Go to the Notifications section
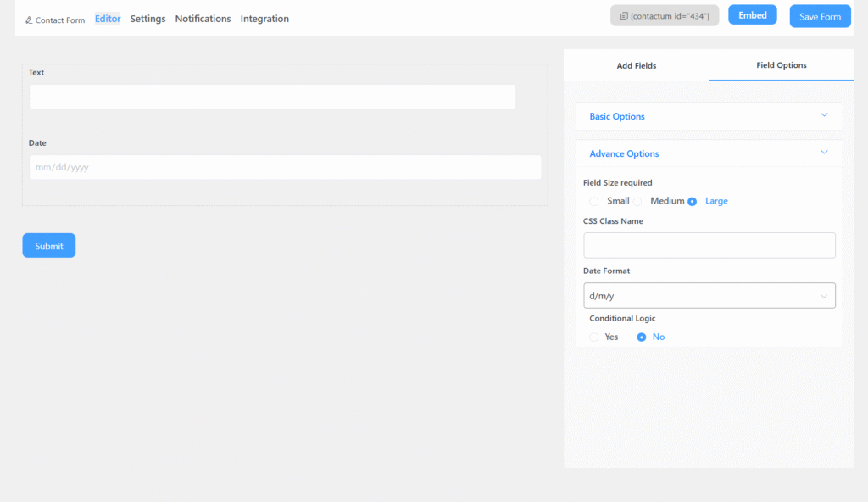The height and width of the screenshot is (502, 868). [203, 19]
